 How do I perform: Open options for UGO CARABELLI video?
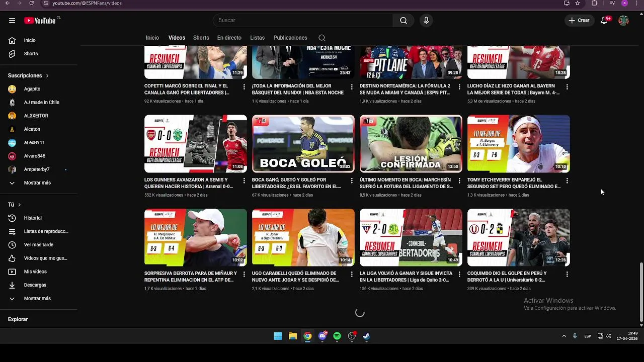[352, 275]
